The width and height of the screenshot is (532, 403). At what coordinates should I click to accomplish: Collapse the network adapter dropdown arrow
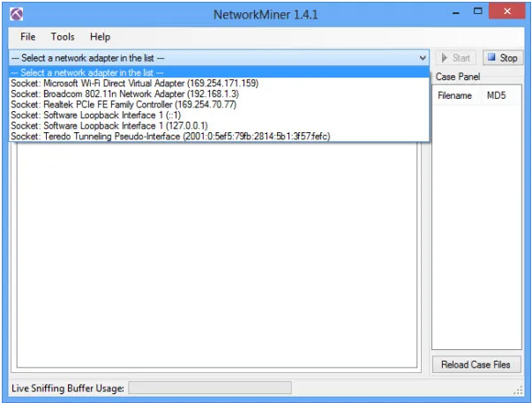coord(423,57)
